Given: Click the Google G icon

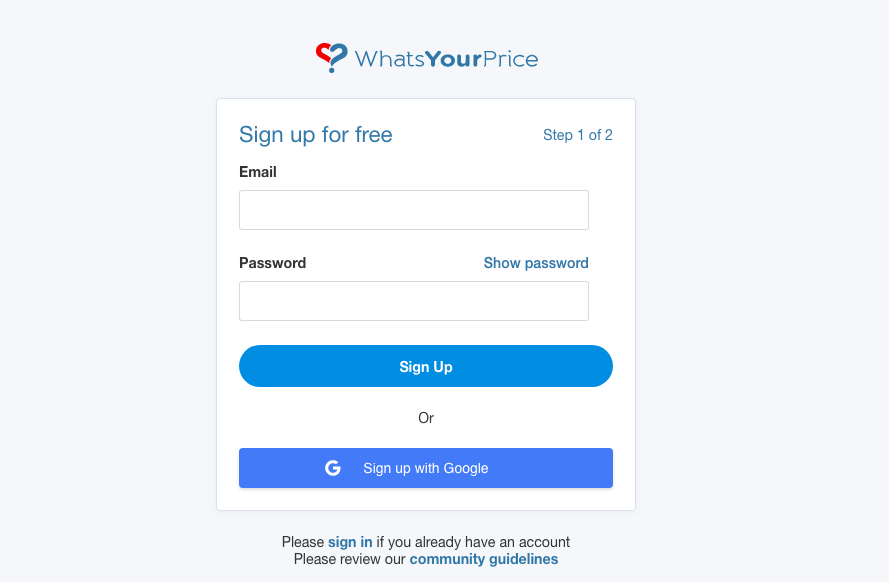Looking at the screenshot, I should click(333, 468).
